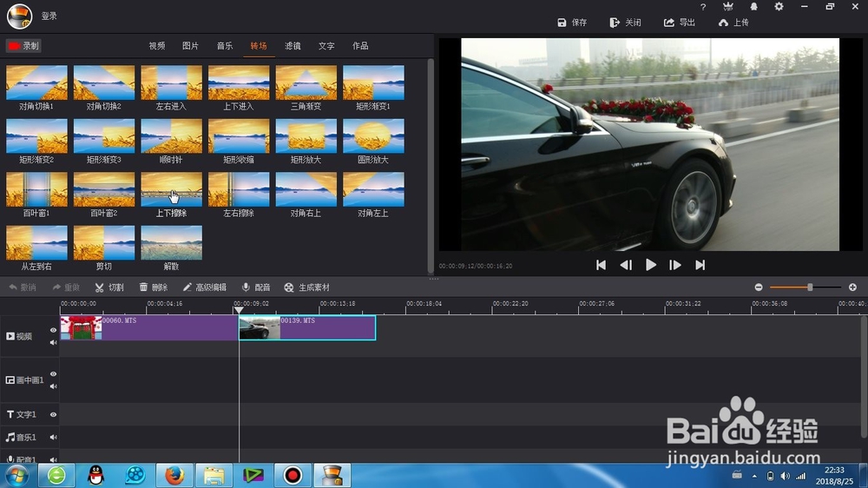
Task: Open settings gear icon
Action: (x=779, y=7)
